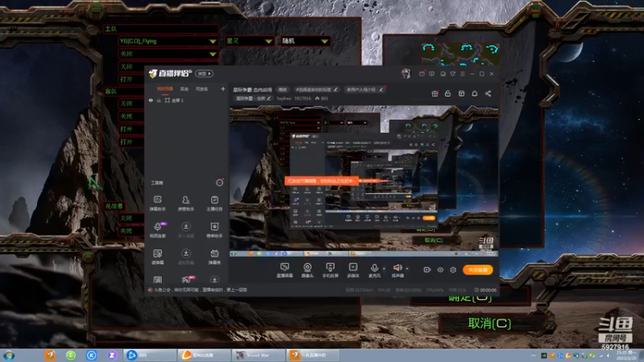The width and height of the screenshot is (644, 362).
Task: Open the Windows Start button
Action: (x=9, y=355)
